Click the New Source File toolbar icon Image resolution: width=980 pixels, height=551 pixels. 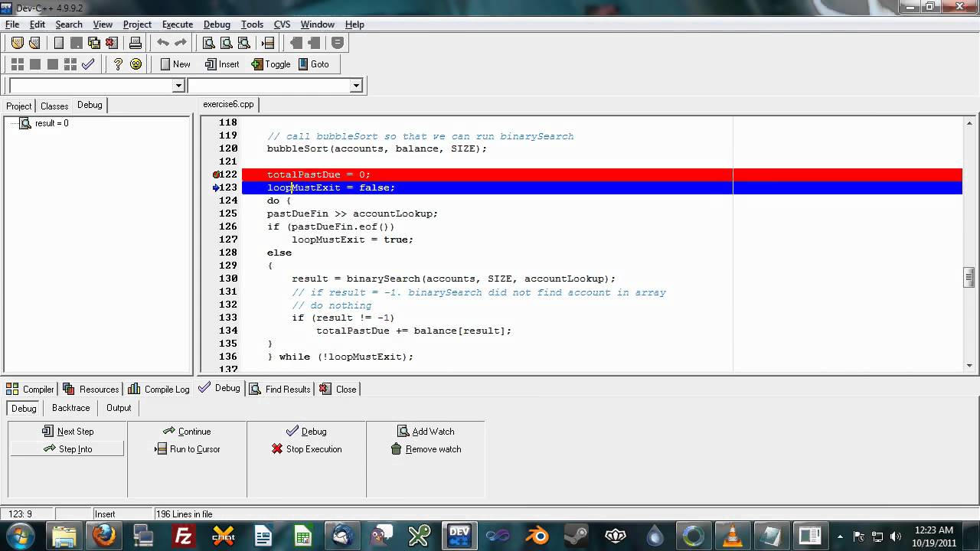coord(58,43)
